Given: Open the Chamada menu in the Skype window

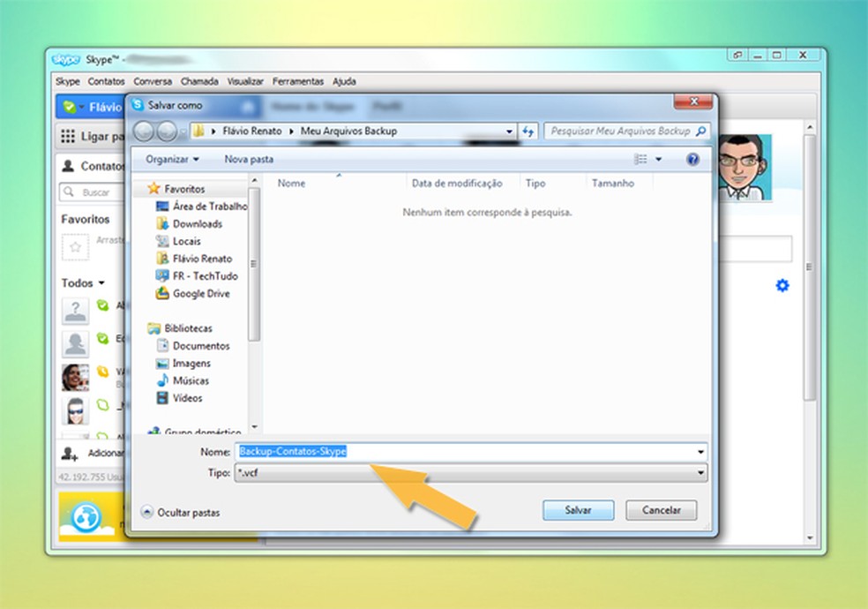Looking at the screenshot, I should pyautogui.click(x=199, y=81).
